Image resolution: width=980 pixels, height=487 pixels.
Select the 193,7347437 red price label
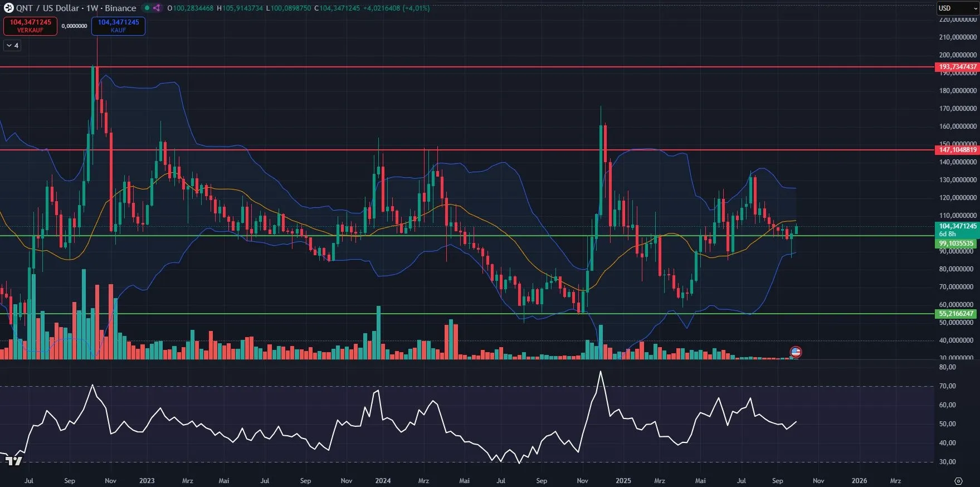point(957,67)
